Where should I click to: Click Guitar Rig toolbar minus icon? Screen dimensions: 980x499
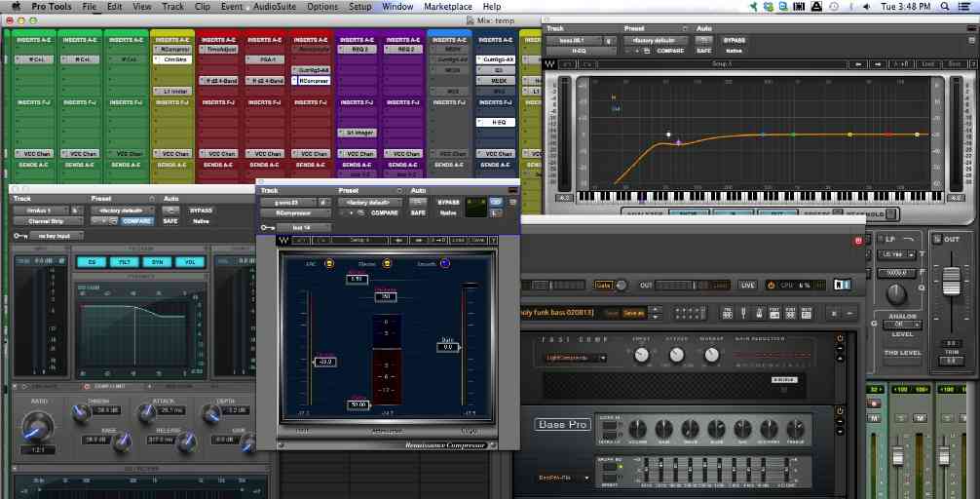click(849, 313)
